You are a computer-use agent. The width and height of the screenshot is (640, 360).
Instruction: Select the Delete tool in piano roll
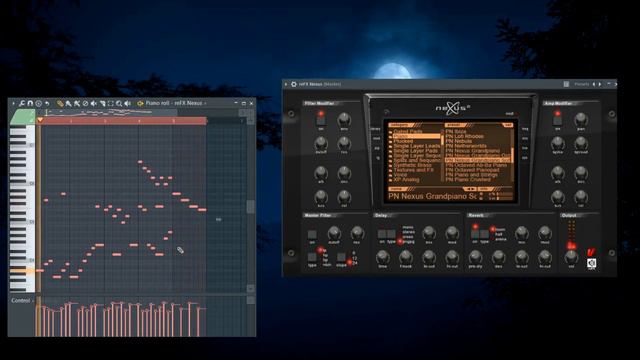(85, 104)
